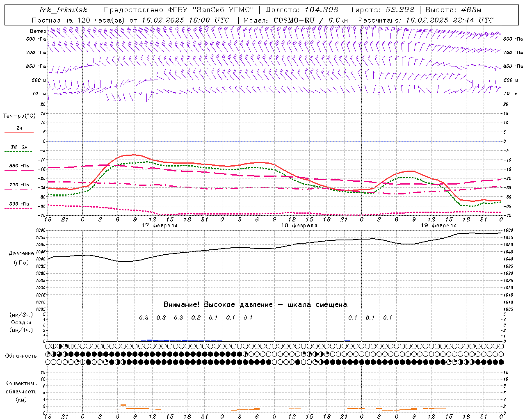Click the Конвективн. облачность (км) label
The image size is (525, 420).
pos(21,392)
